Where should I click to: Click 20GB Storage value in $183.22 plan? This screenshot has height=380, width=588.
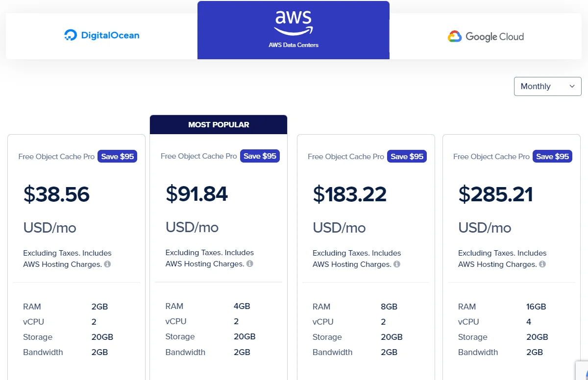point(392,337)
